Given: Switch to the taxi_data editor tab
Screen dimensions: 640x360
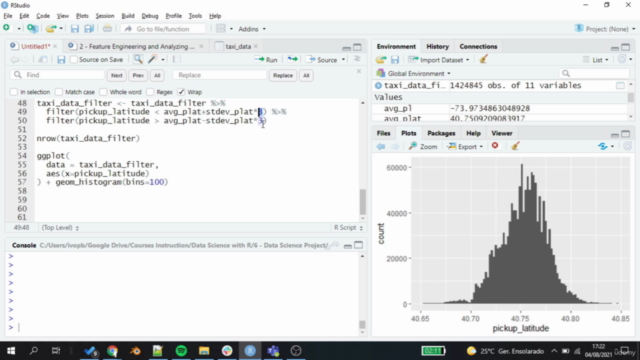Looking at the screenshot, I should click(238, 47).
